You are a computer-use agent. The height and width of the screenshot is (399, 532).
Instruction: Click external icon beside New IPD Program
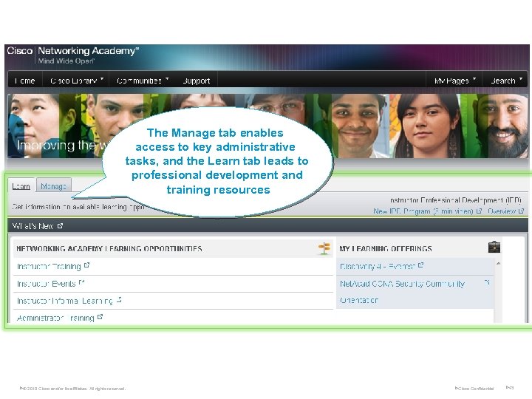tap(479, 211)
